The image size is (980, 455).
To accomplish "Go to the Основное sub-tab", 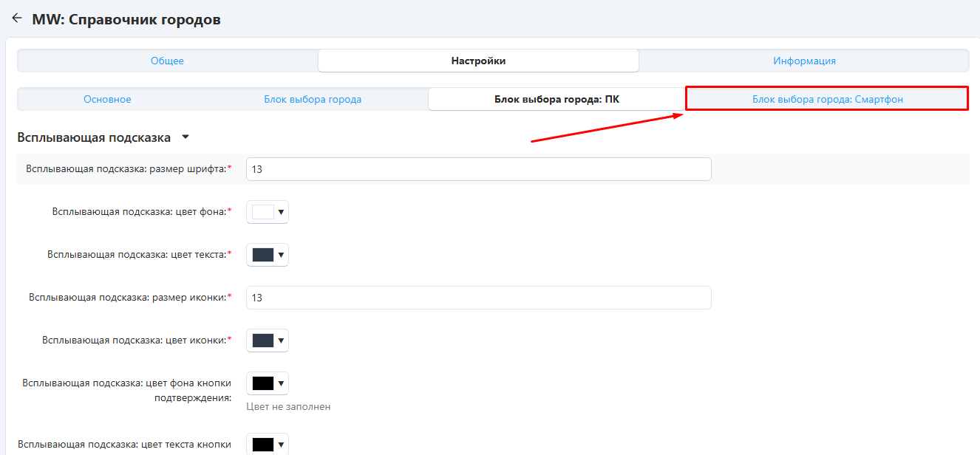I will click(x=107, y=99).
